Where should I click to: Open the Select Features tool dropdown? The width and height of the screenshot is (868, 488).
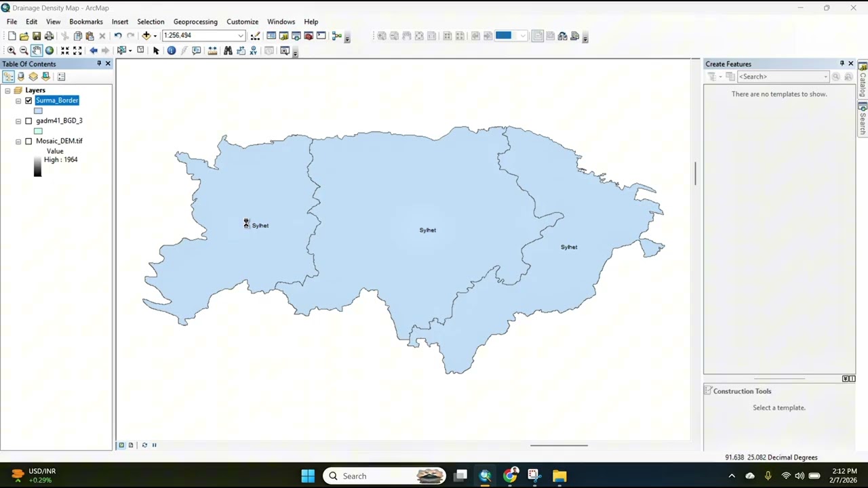click(130, 50)
